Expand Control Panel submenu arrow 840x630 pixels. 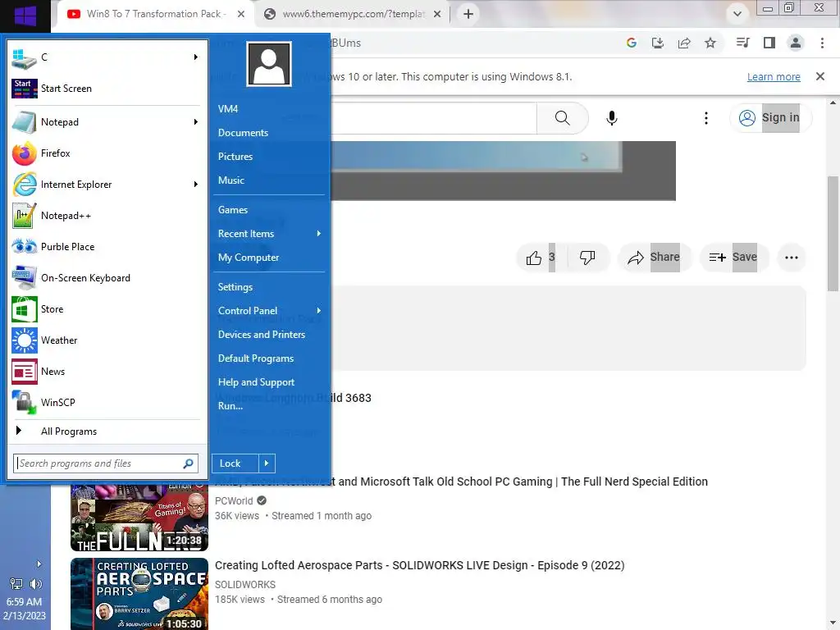click(319, 311)
